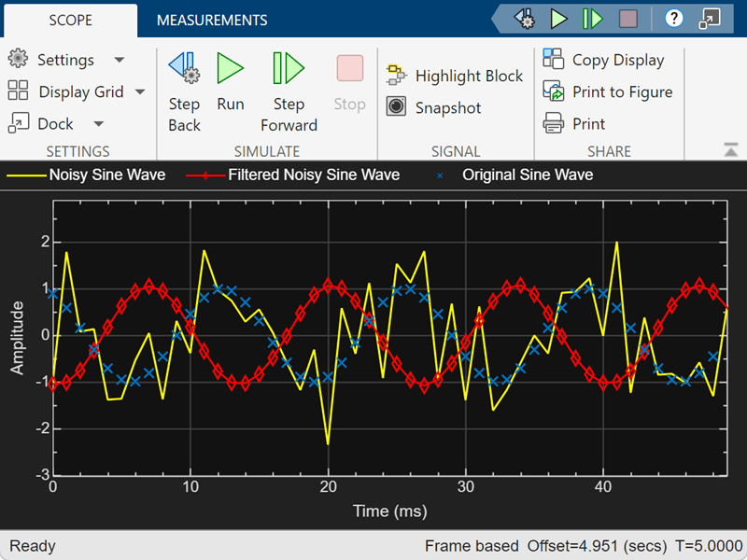
Task: Start simulation with the Run button
Action: pos(231,68)
